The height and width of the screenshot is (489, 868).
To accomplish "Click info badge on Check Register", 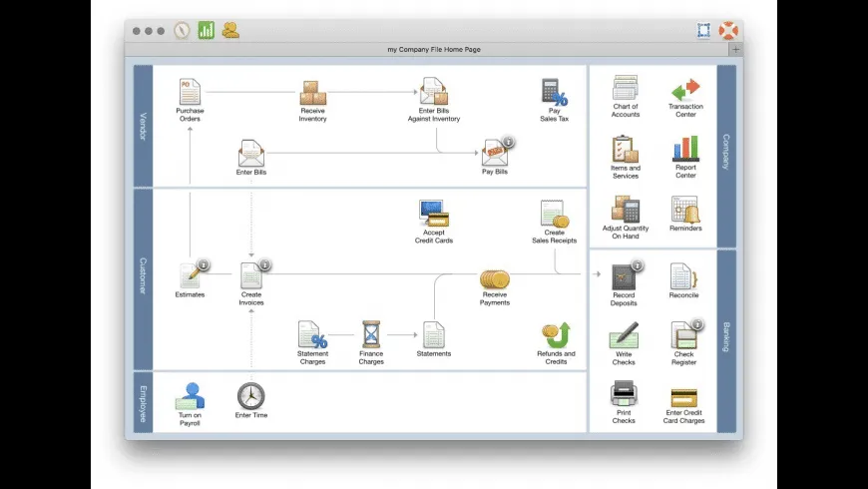I will pyautogui.click(x=697, y=324).
